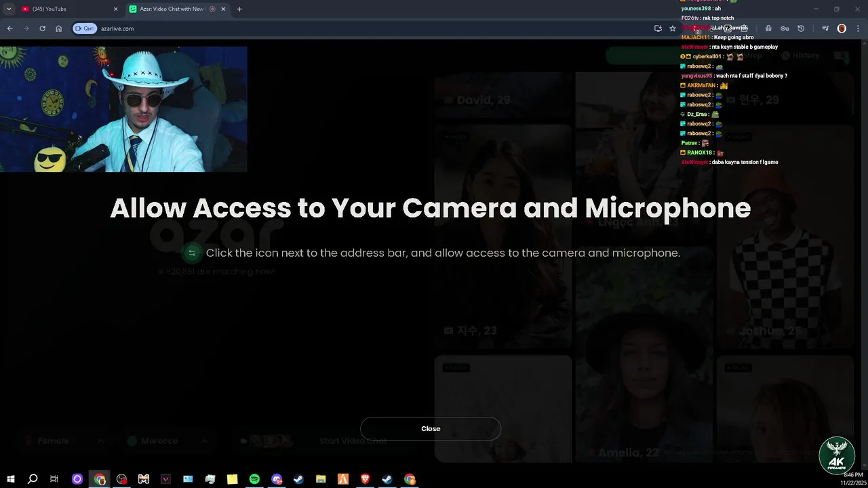Open Spotify from the taskbar
This screenshot has width=868, height=488.
[254, 479]
